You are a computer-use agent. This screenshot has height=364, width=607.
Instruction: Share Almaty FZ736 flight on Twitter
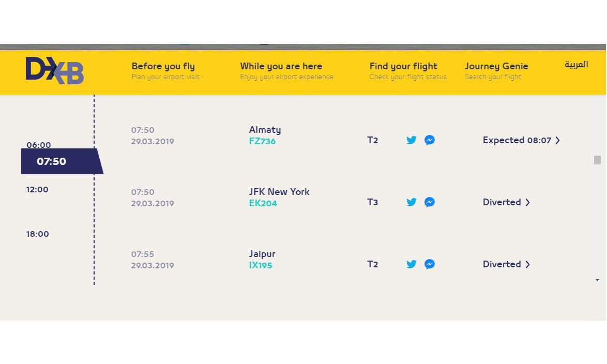412,140
